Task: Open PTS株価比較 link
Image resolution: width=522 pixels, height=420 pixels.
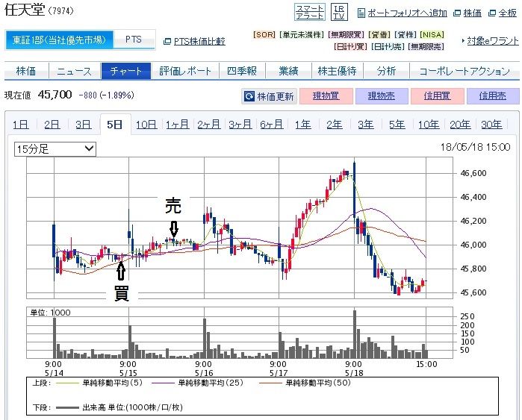Action: coord(199,42)
